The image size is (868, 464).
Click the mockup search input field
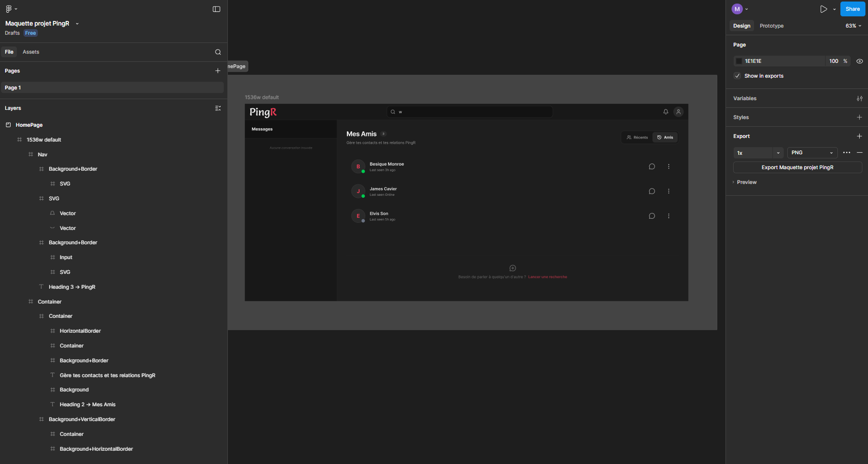tap(470, 112)
